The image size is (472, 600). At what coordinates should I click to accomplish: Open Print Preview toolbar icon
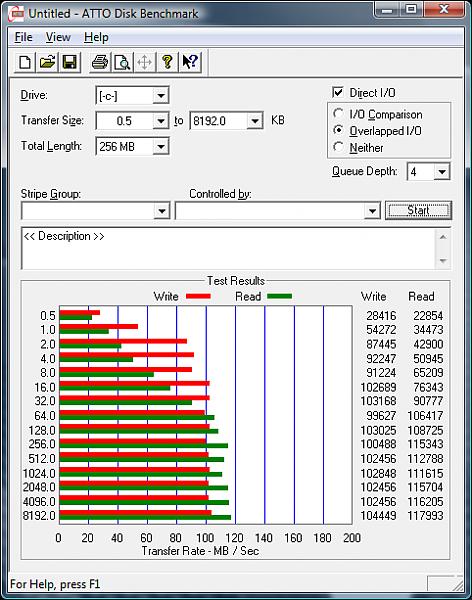122,62
